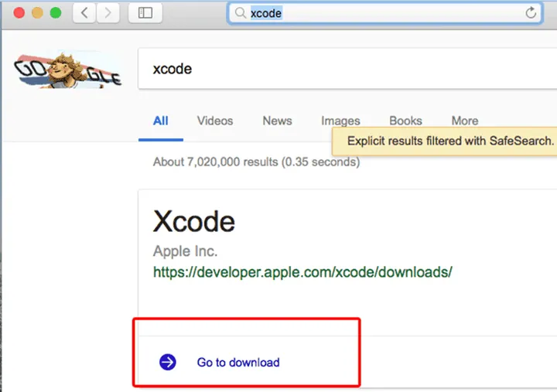Click the SafeSearch filtered results notice
The width and height of the screenshot is (557, 392).
click(450, 141)
